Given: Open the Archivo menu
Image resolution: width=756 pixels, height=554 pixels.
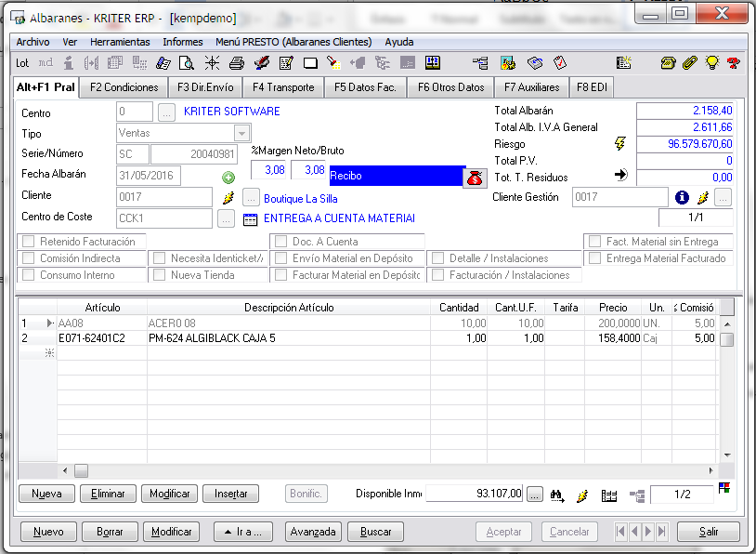Looking at the screenshot, I should pos(33,42).
